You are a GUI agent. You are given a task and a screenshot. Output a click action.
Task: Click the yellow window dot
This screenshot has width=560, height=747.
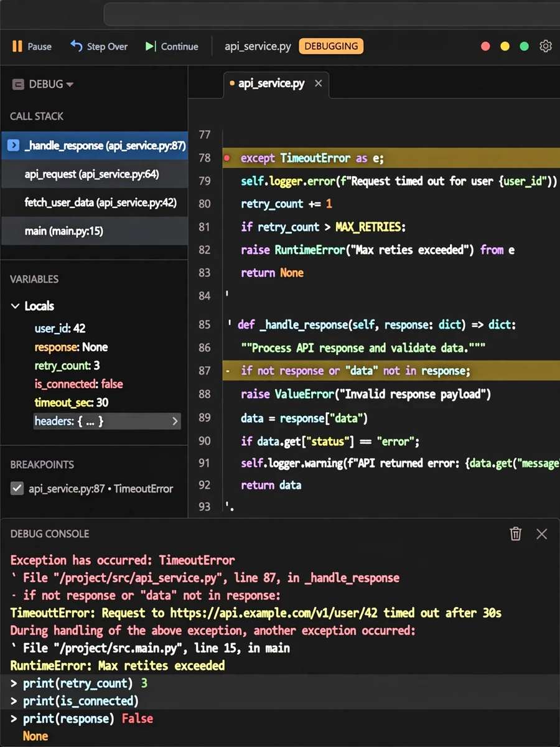505,46
